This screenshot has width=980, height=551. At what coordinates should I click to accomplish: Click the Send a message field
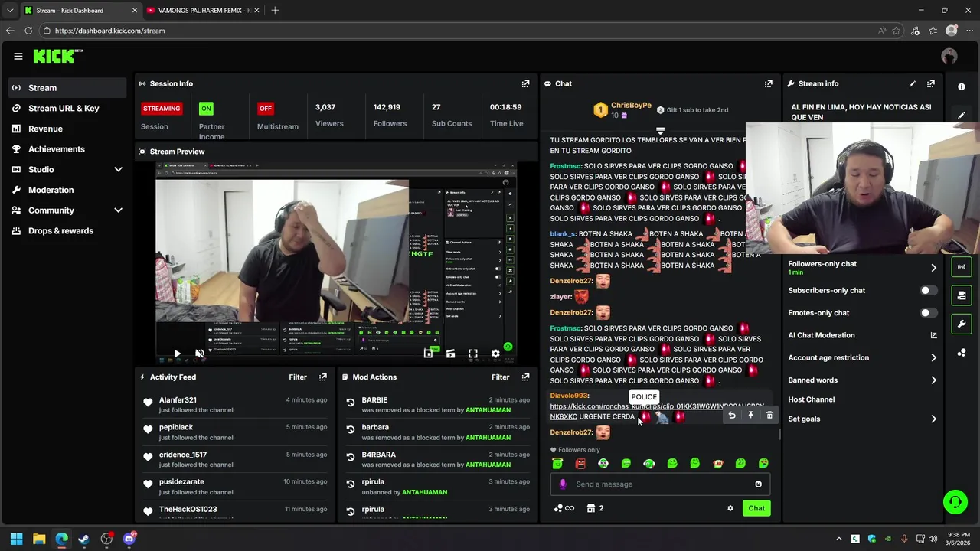[660, 484]
